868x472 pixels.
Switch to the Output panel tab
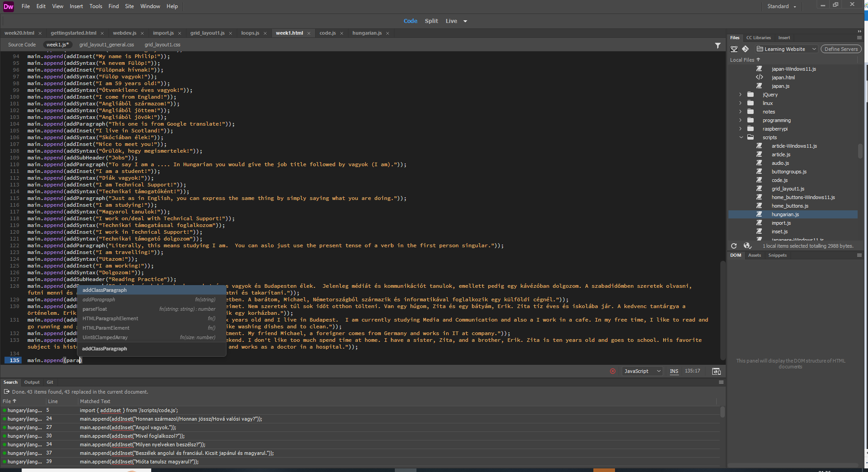[x=32, y=382]
